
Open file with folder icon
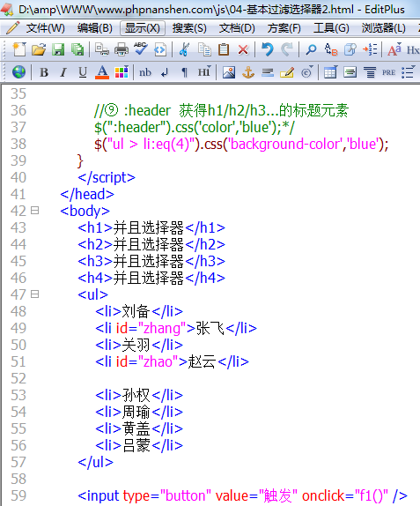point(39,49)
